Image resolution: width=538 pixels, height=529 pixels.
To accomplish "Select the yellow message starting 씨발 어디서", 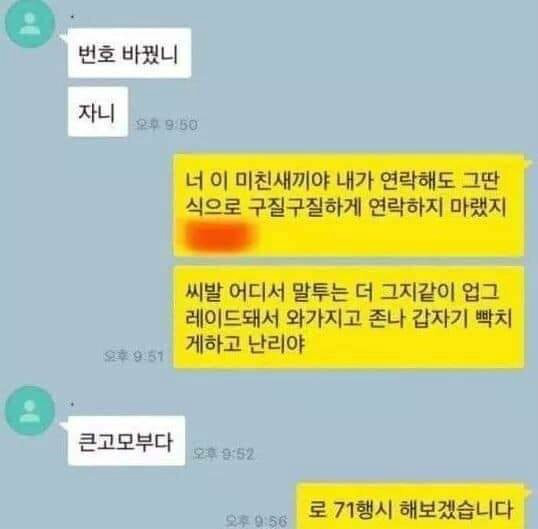I will pos(349,317).
